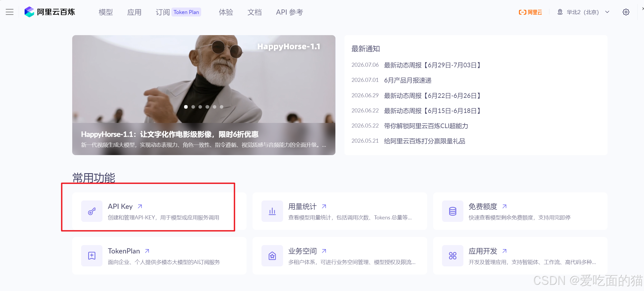Open the settings gear icon
The height and width of the screenshot is (291, 644).
(626, 12)
